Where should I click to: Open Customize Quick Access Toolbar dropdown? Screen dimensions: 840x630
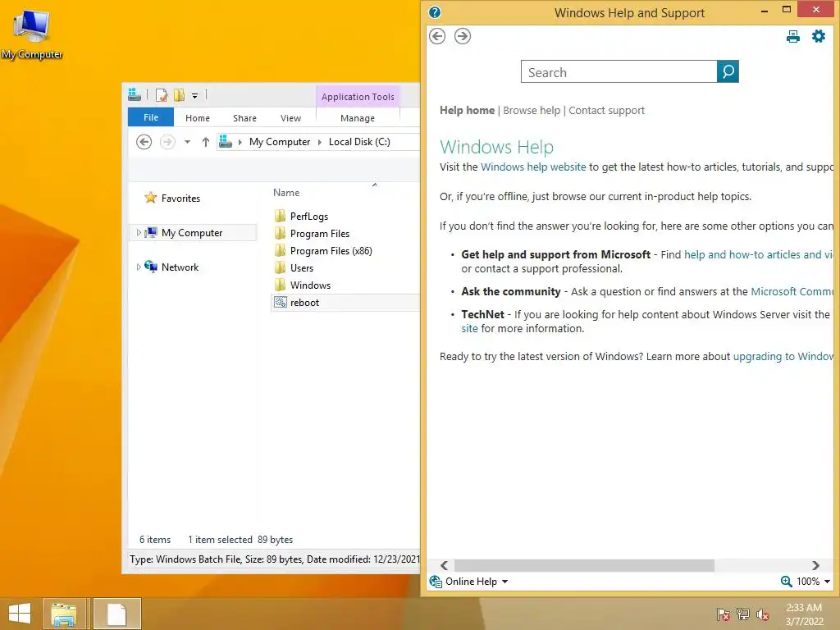194,96
